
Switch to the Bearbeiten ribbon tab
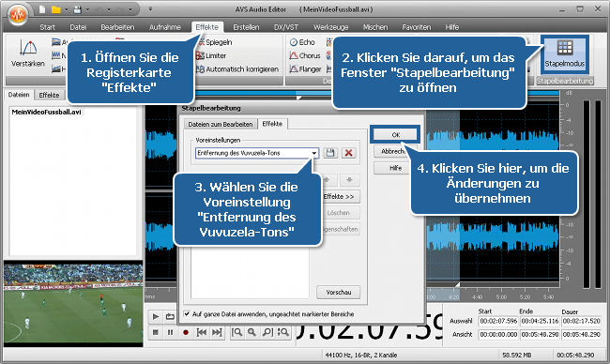click(117, 27)
